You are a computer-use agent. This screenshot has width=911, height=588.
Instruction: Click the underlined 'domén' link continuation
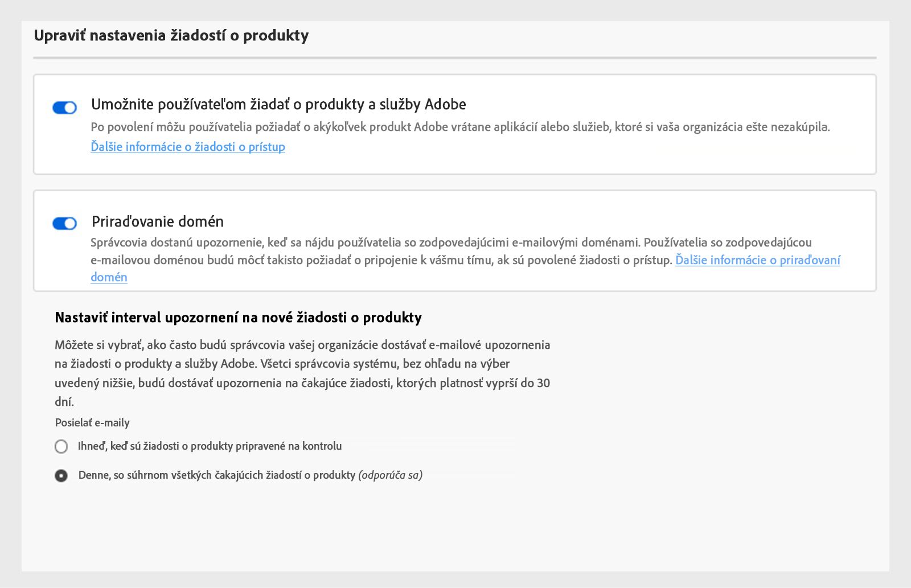pos(109,277)
